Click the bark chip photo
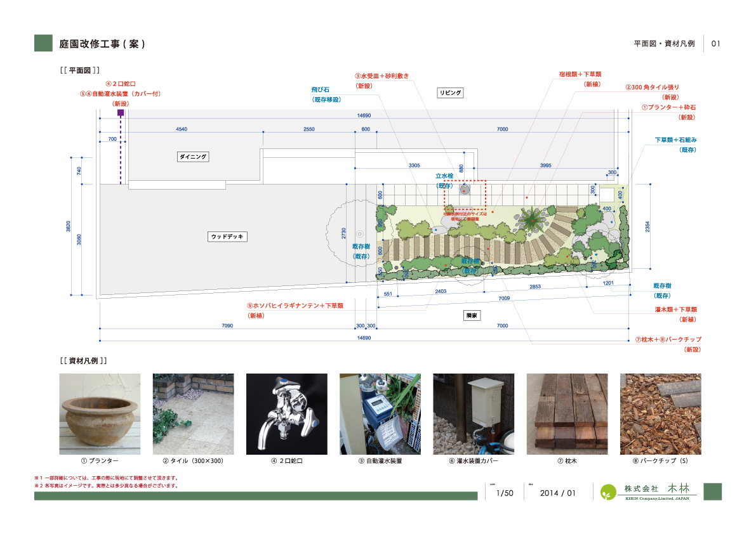756x534 pixels. (x=661, y=414)
